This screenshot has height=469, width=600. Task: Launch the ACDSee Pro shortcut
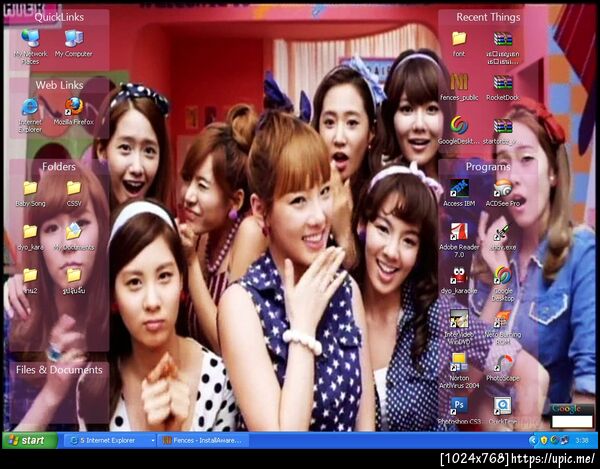(502, 193)
